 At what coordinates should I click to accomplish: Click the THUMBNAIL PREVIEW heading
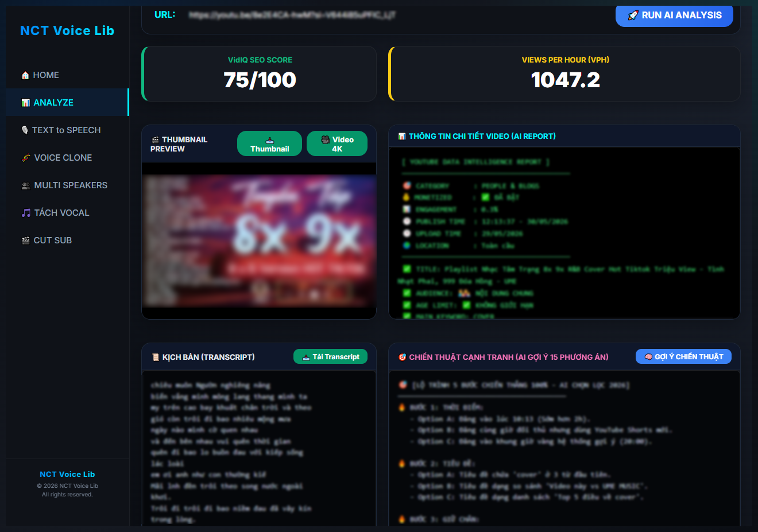pyautogui.click(x=179, y=144)
